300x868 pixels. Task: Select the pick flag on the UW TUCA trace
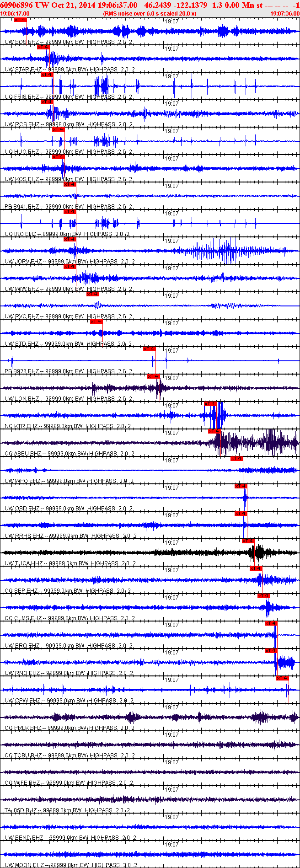(x=248, y=541)
